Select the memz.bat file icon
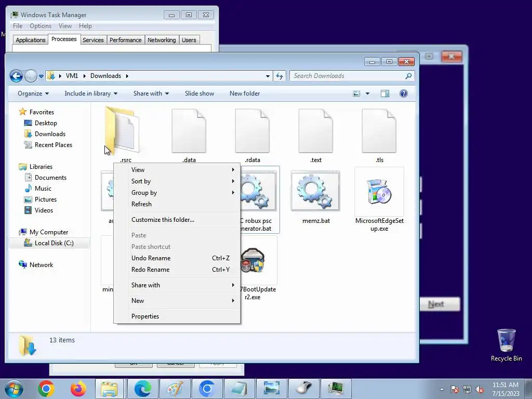This screenshot has height=399, width=532. tap(315, 191)
